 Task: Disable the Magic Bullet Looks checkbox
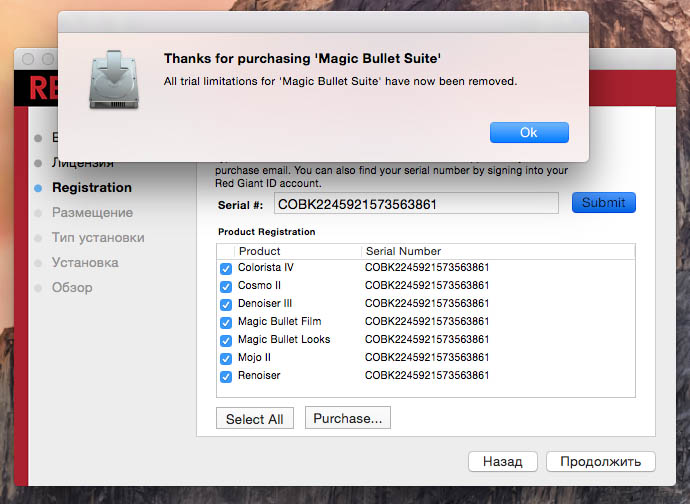click(226, 341)
